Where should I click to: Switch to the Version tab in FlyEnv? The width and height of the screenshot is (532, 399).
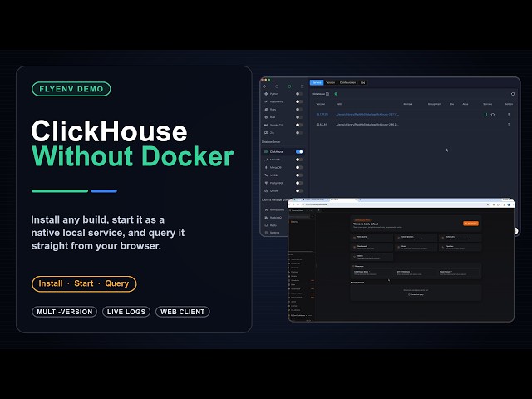331,82
